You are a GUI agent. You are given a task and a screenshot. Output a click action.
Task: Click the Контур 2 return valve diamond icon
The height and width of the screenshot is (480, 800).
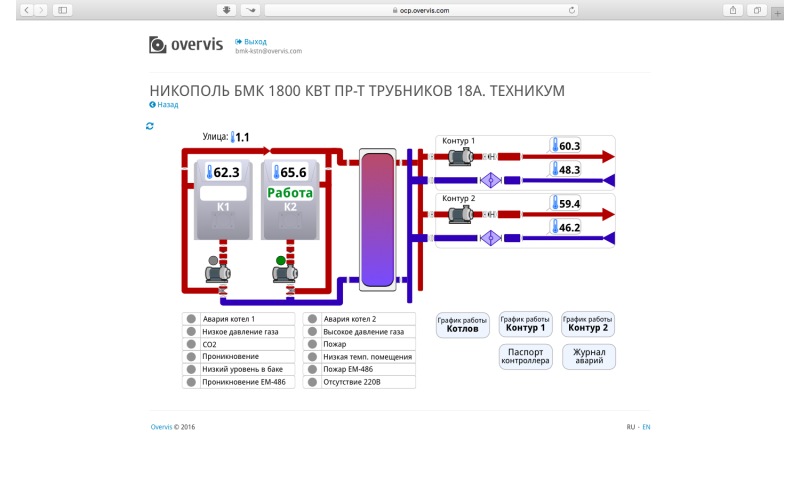[x=491, y=238]
